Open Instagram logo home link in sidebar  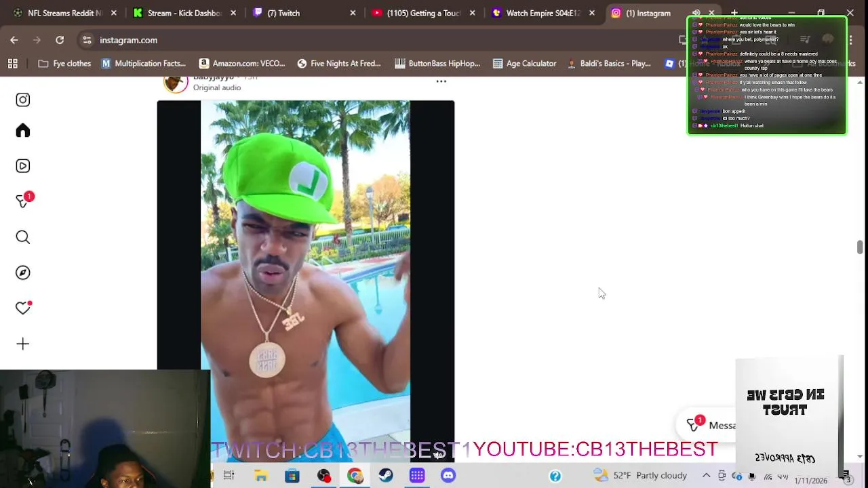pos(23,100)
